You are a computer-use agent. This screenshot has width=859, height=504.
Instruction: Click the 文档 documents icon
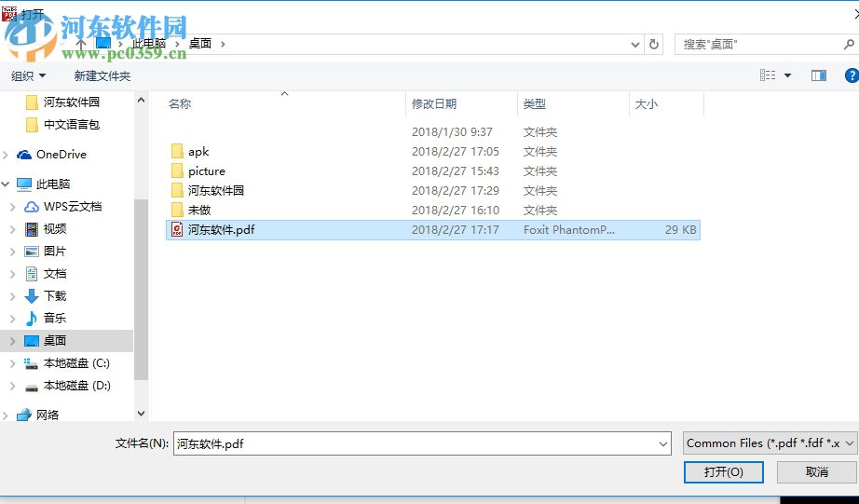(x=32, y=273)
